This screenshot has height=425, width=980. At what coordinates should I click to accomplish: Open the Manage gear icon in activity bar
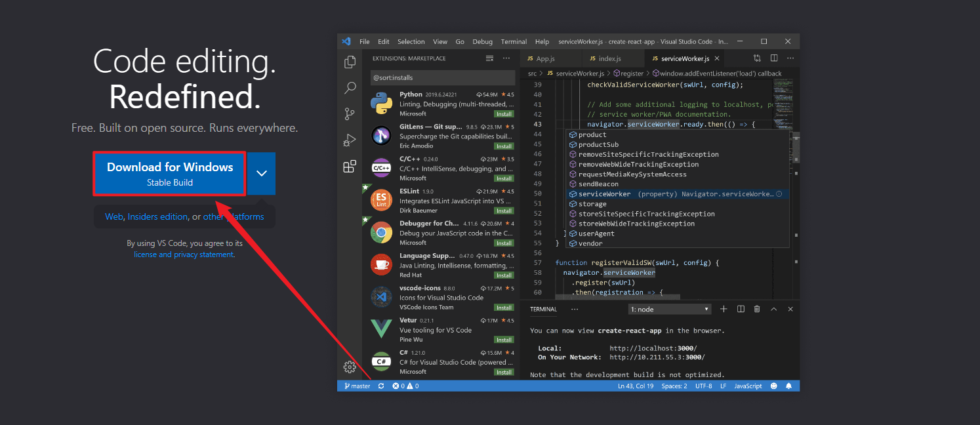350,367
